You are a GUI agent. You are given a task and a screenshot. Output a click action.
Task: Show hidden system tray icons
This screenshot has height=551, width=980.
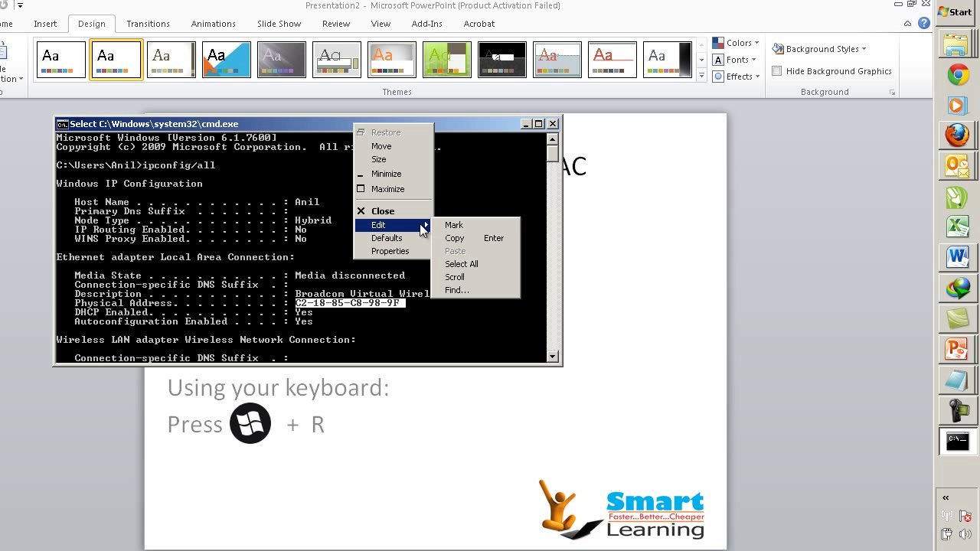click(x=946, y=497)
